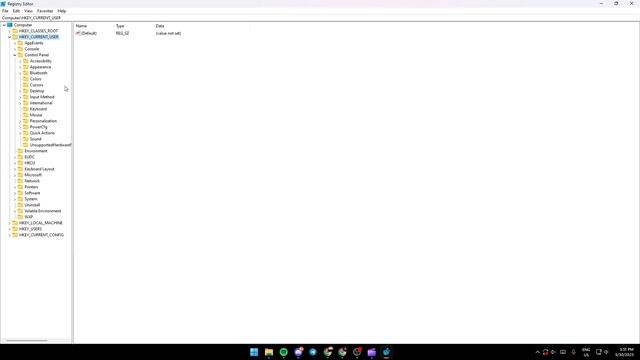The image size is (640, 360).
Task: Open the View menu
Action: pos(28,11)
